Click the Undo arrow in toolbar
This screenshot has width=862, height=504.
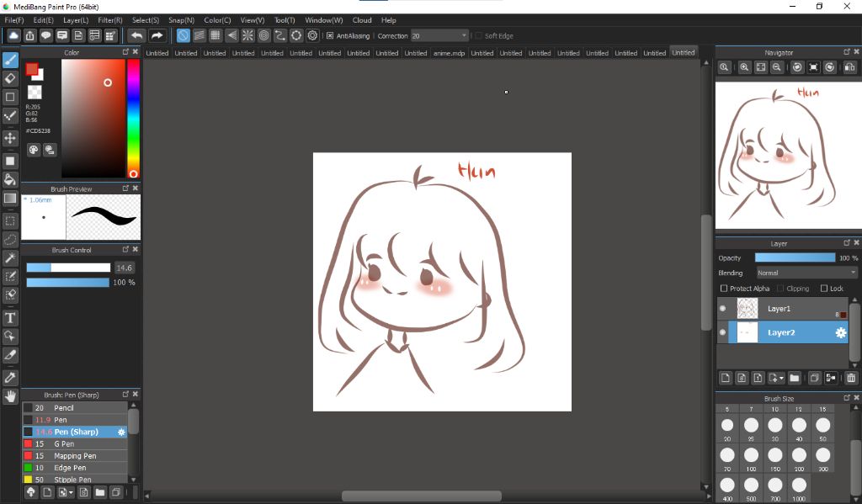[136, 36]
